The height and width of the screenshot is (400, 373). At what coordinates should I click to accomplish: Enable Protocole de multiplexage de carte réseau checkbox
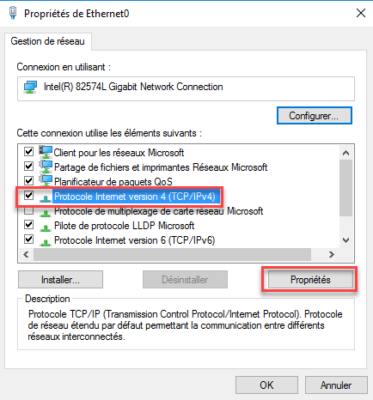29,210
